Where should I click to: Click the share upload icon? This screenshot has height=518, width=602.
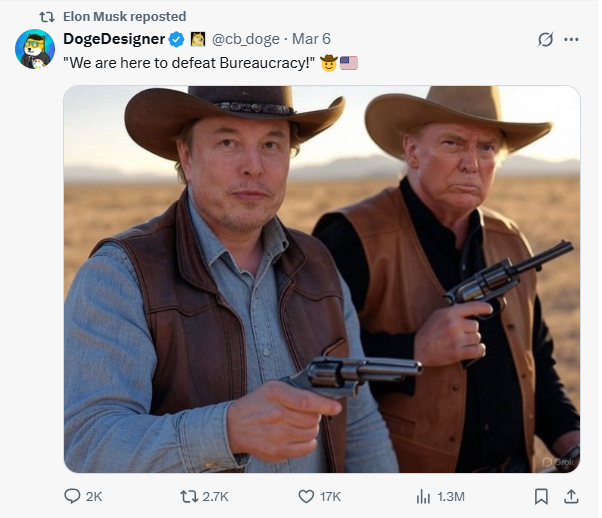point(571,496)
